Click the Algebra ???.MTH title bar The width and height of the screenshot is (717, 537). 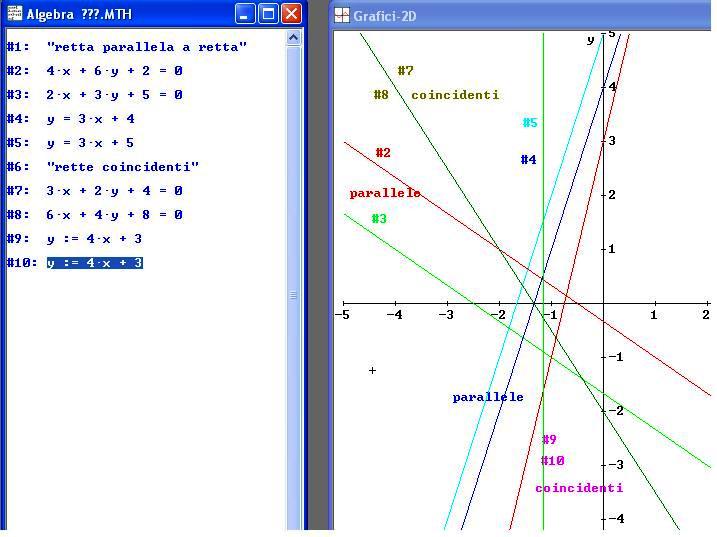tap(154, 14)
